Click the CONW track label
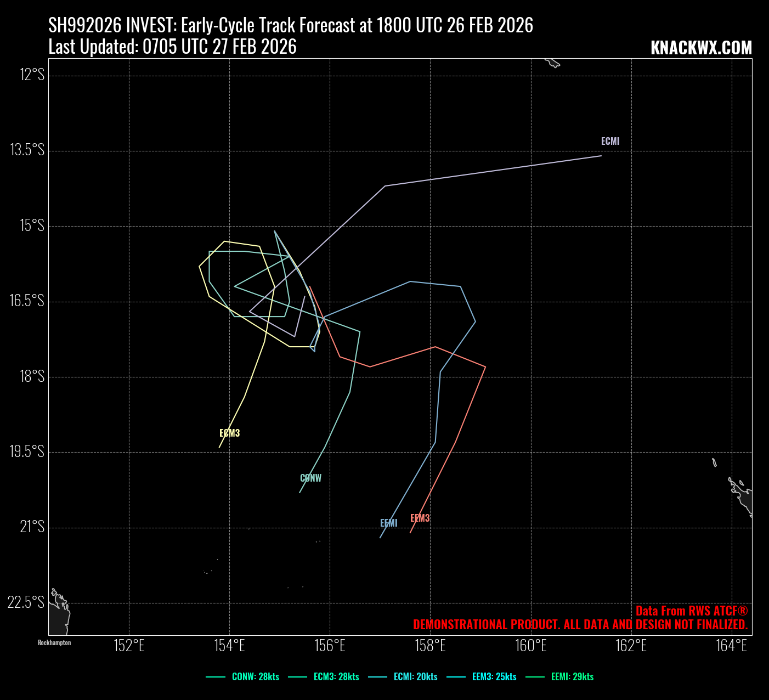769x700 pixels. (310, 478)
